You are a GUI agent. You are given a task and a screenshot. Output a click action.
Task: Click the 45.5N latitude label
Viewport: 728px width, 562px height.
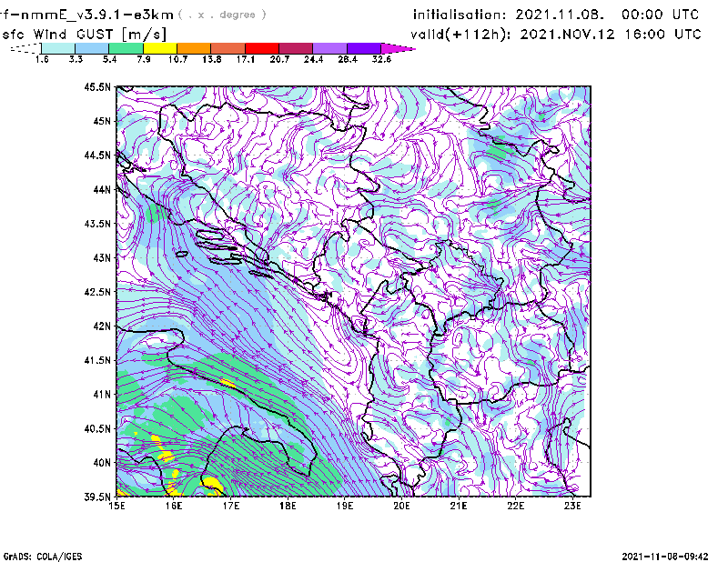97,86
